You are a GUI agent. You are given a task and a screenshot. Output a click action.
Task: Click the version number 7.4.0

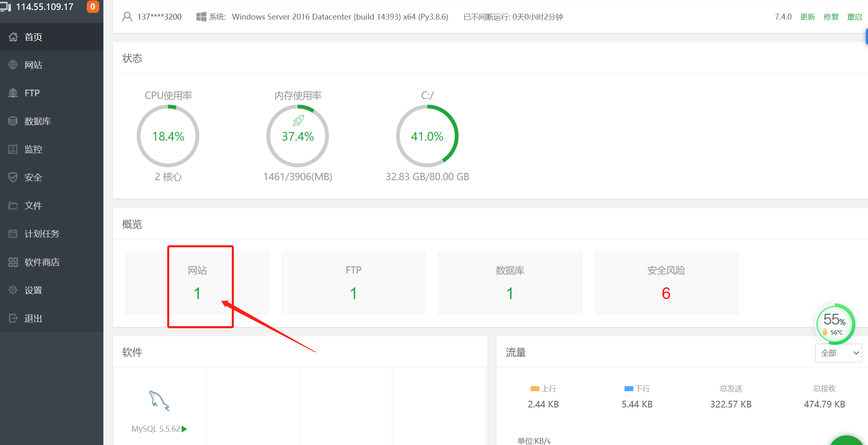coord(783,17)
